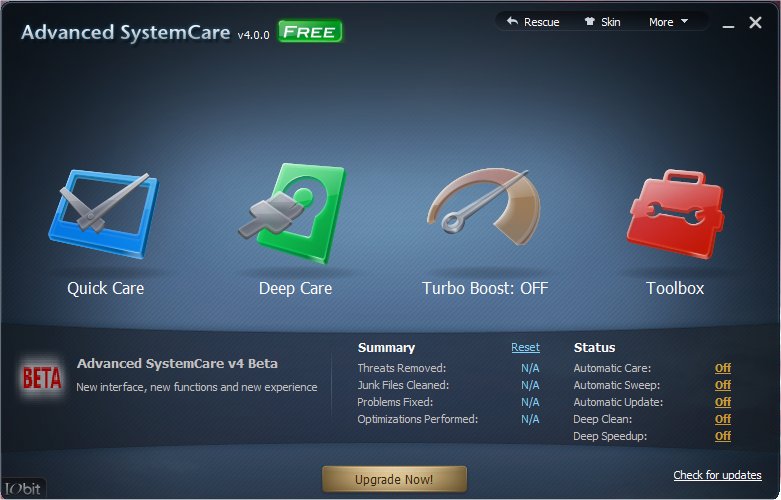Screen dimensions: 781x500
Task: Click the Automatic Care: label
Action: point(612,368)
